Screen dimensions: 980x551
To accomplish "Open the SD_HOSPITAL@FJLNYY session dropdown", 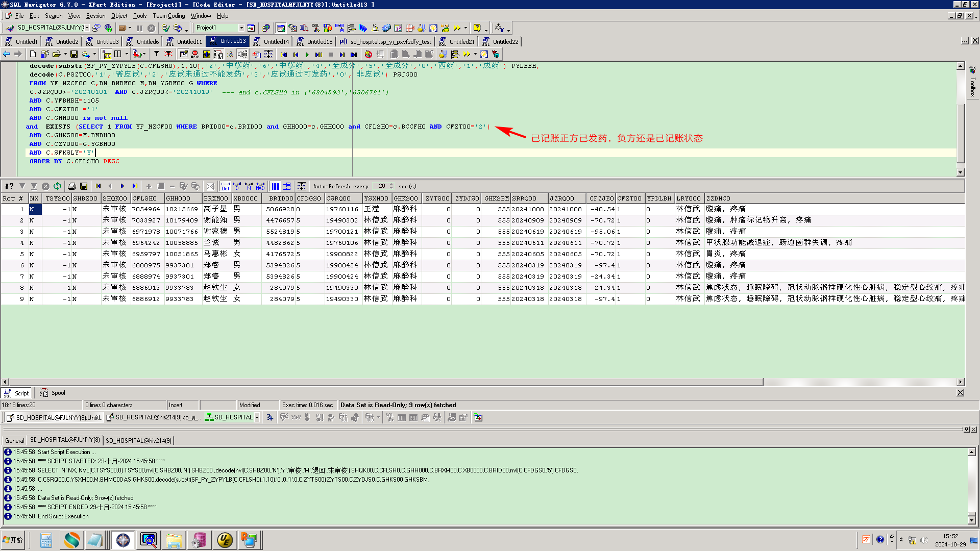I will click(87, 28).
